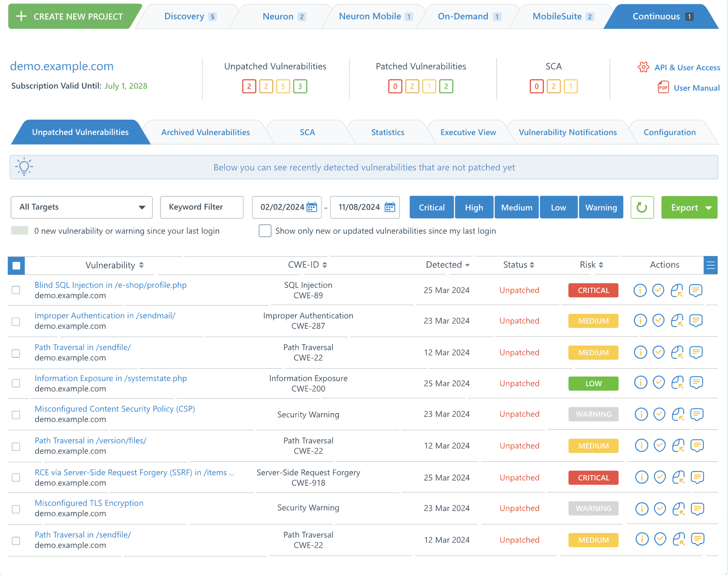Image resolution: width=728 pixels, height=575 pixels.
Task: Click the red critical unpatched count badge
Action: coord(249,86)
